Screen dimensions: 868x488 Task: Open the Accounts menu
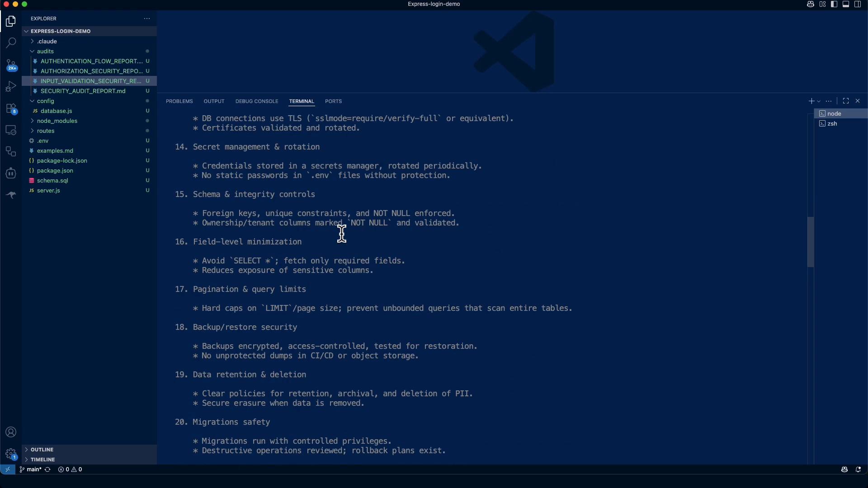[x=11, y=432]
